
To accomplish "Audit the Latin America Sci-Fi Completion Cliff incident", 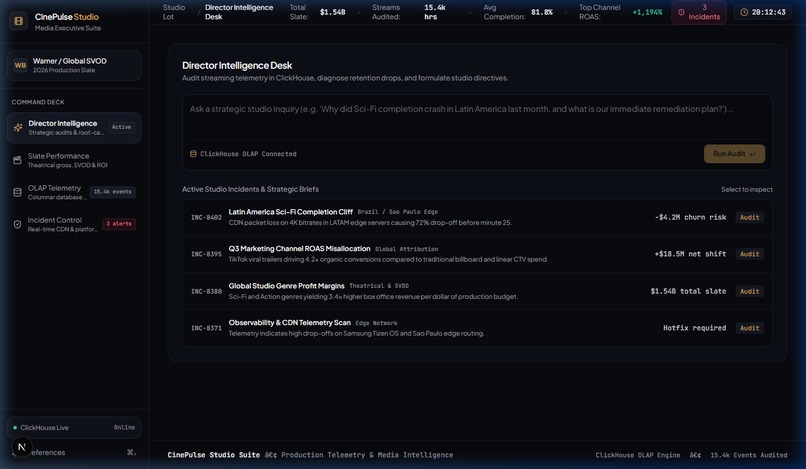I will point(749,217).
